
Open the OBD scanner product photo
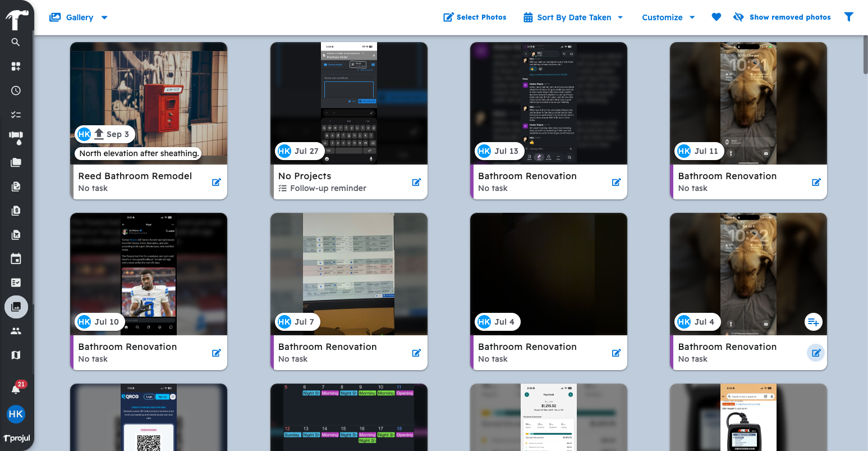[x=748, y=417]
